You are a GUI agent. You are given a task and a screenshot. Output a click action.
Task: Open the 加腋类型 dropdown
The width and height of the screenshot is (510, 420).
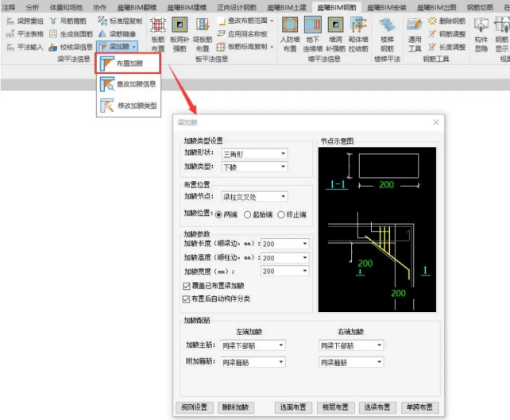click(x=254, y=167)
